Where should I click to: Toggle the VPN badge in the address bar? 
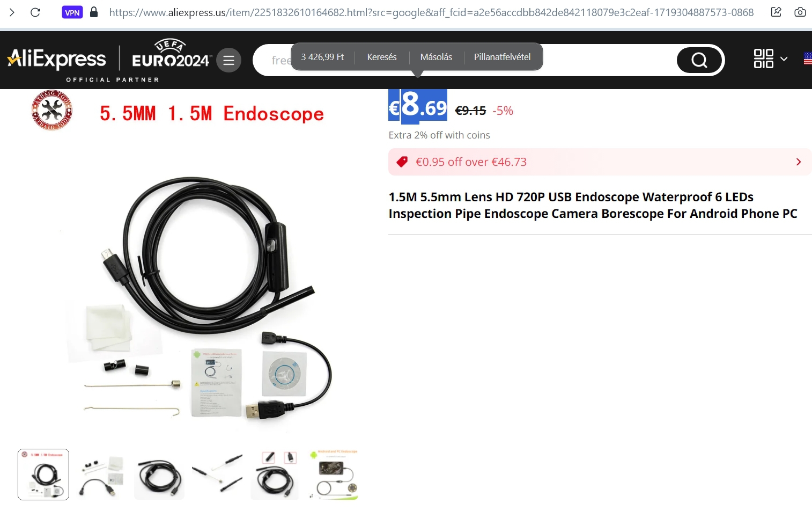coord(72,12)
